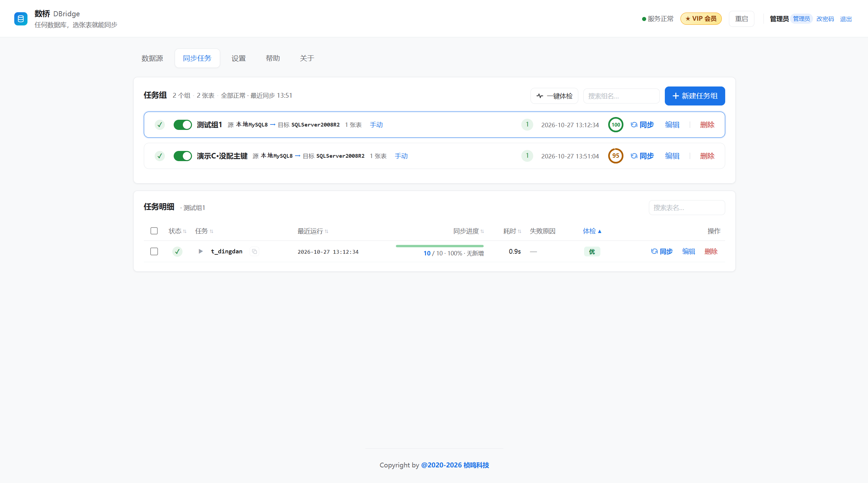Click the table count badge 1 in the 演示C•没配主键 row
Screen dimensions: 868x483
click(527, 156)
